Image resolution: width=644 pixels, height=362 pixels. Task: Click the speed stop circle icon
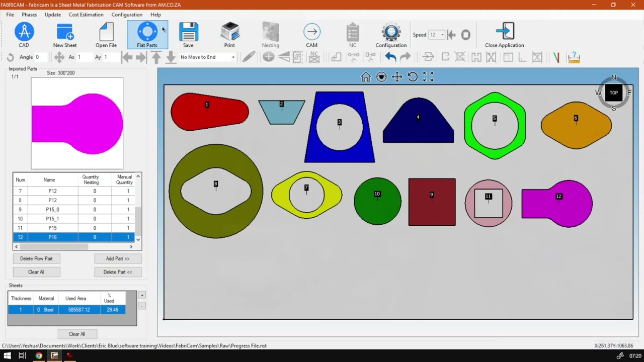point(466,35)
